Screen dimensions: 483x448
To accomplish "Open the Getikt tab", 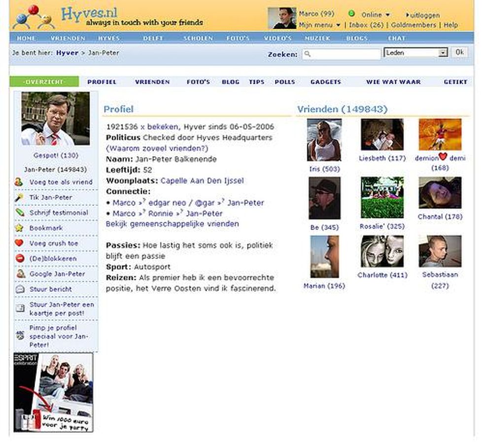I will pos(455,82).
